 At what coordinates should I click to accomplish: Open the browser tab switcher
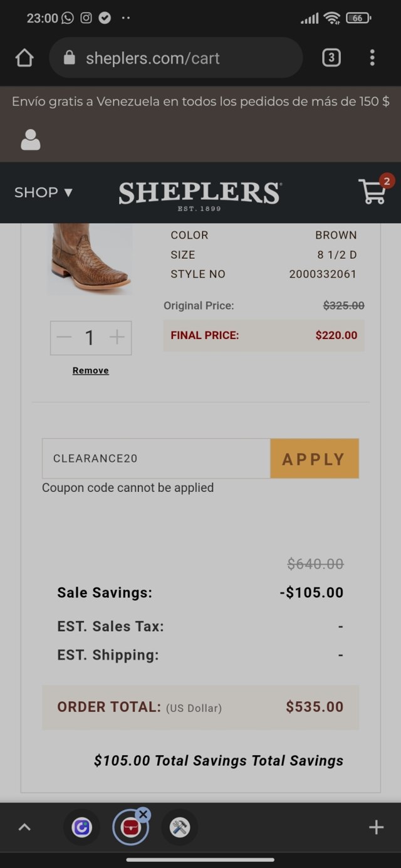(x=331, y=58)
